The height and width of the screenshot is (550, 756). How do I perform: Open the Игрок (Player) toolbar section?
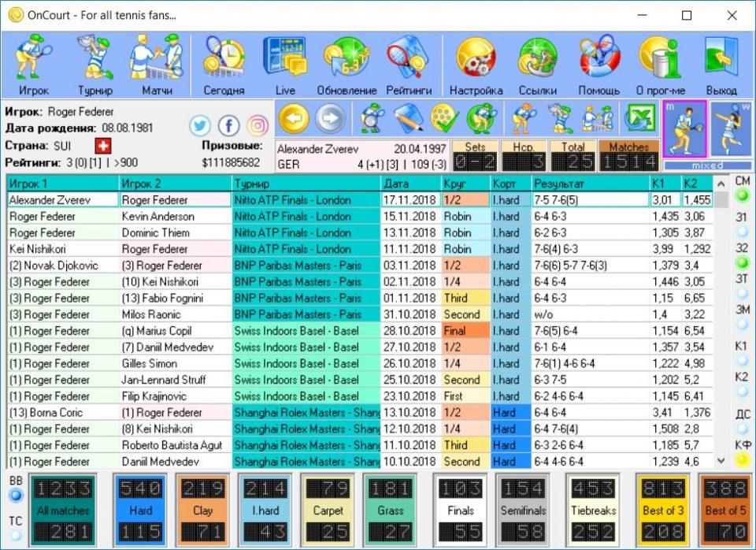coord(35,65)
